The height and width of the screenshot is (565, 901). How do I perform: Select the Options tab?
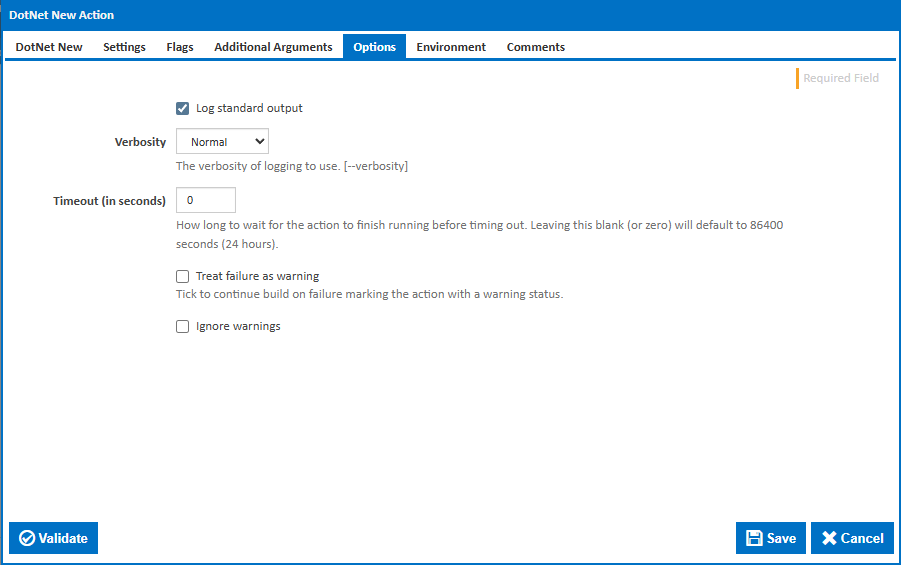pyautogui.click(x=375, y=47)
